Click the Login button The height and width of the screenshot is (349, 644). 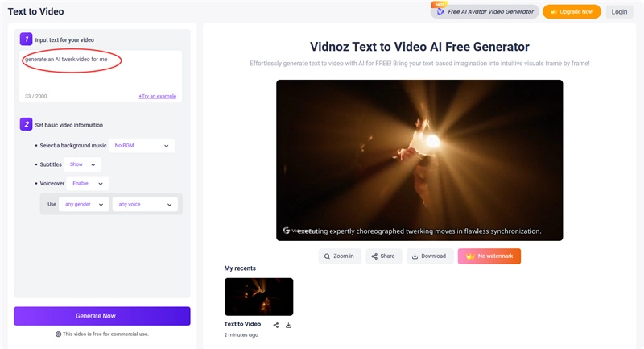tap(619, 11)
